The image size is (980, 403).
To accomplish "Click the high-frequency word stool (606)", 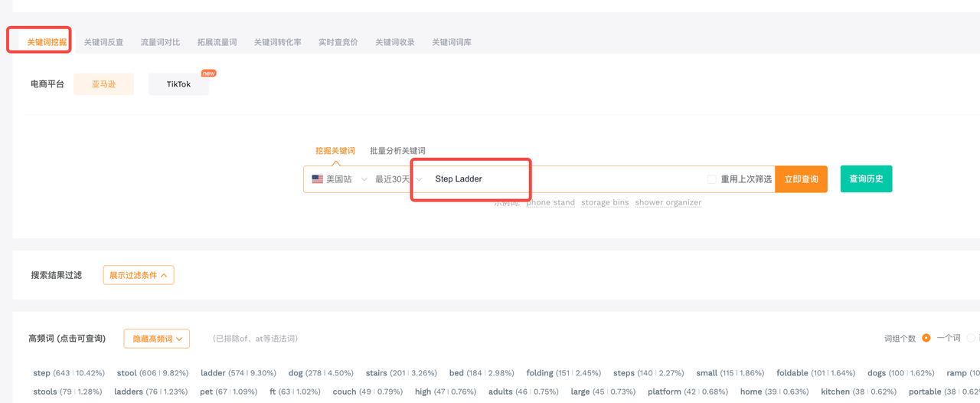I will coord(152,373).
